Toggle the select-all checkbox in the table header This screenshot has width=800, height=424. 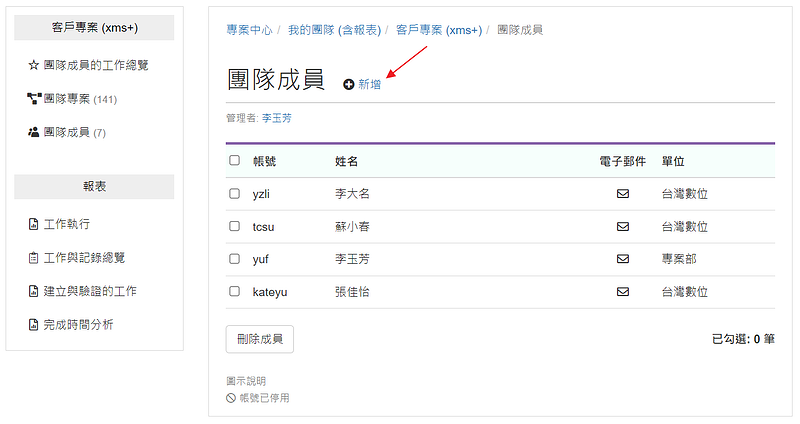tap(235, 160)
